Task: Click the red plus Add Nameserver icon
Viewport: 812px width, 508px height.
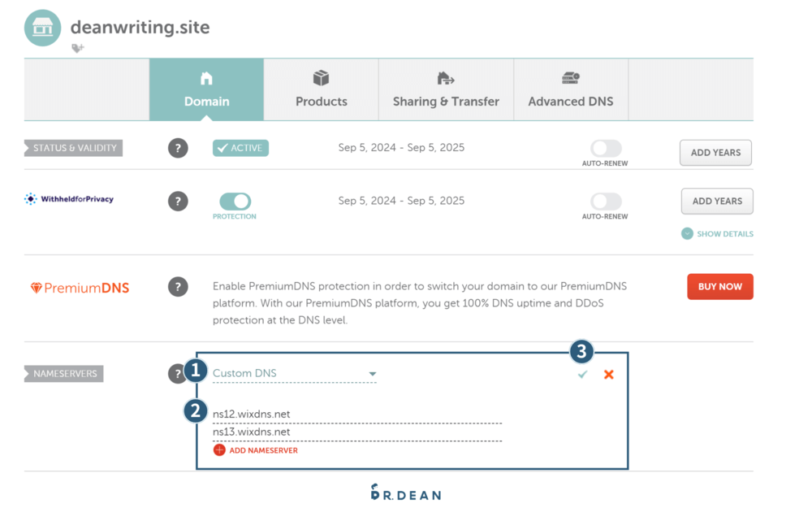Action: 219,450
